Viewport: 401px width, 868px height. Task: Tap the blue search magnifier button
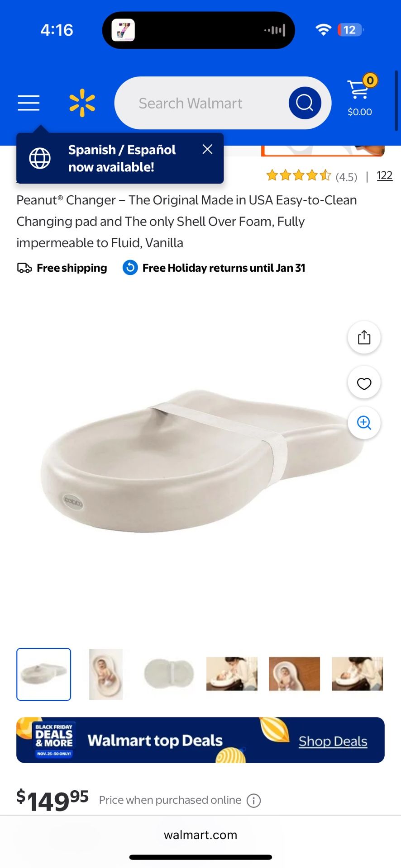pyautogui.click(x=305, y=103)
